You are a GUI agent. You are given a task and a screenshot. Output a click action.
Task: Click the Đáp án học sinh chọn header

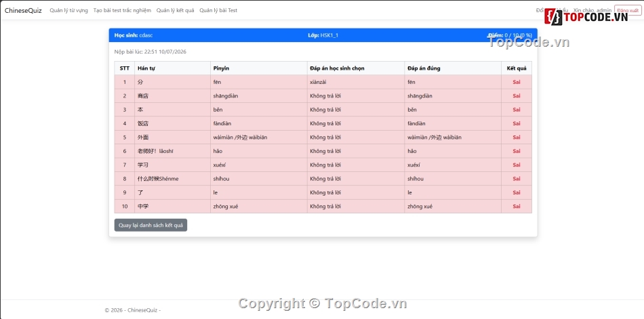point(356,68)
